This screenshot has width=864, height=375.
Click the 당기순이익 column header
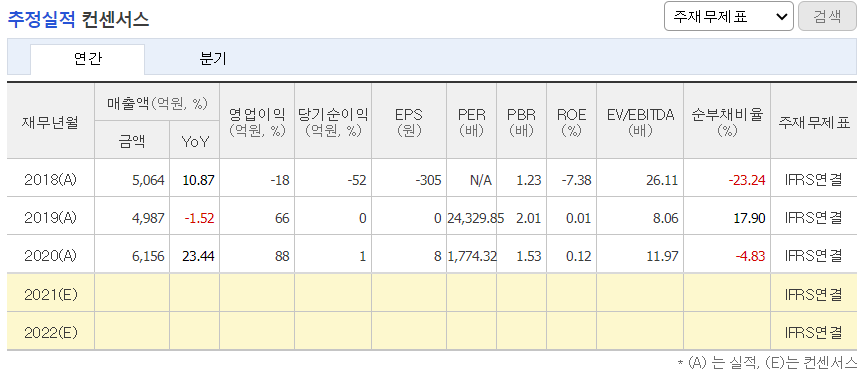click(x=333, y=122)
